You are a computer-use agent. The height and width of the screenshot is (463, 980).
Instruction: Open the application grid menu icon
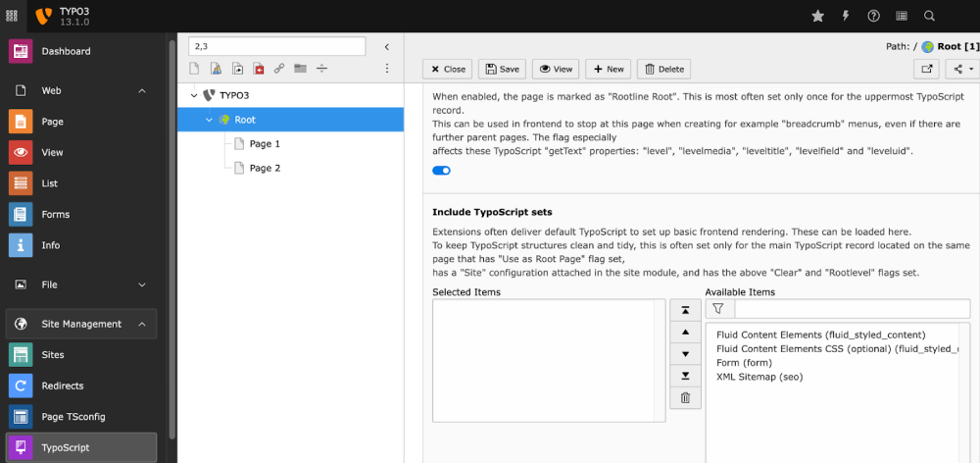coord(12,17)
